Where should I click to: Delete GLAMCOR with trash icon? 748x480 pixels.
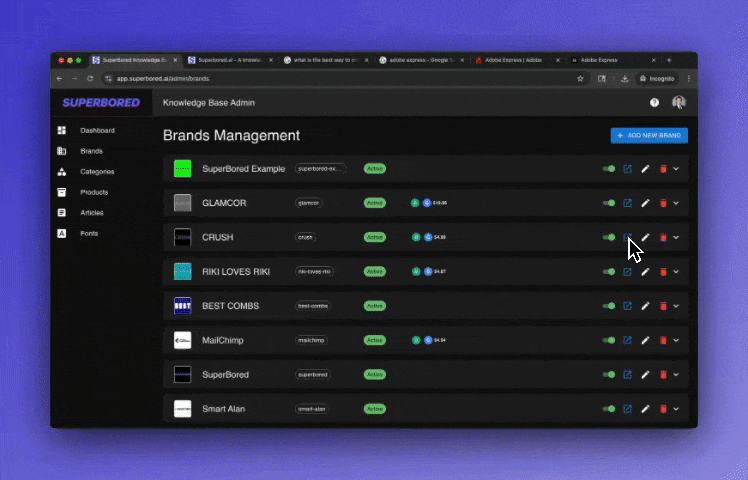pos(663,203)
